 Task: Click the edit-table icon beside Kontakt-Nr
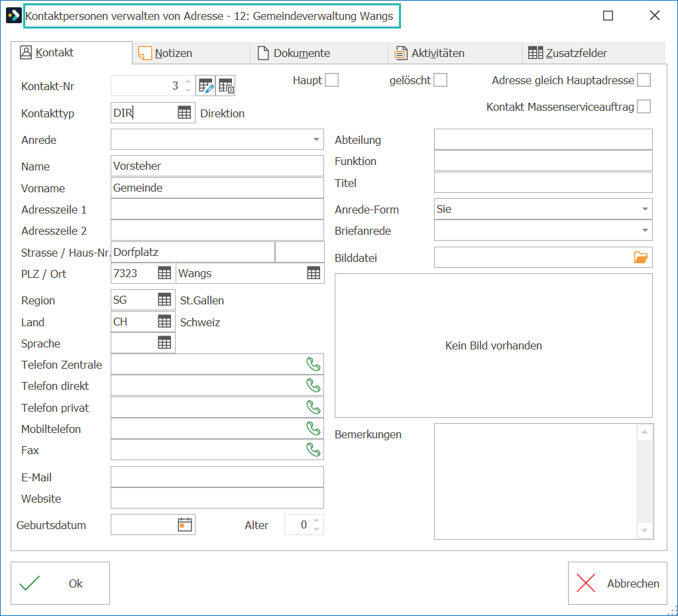[206, 86]
